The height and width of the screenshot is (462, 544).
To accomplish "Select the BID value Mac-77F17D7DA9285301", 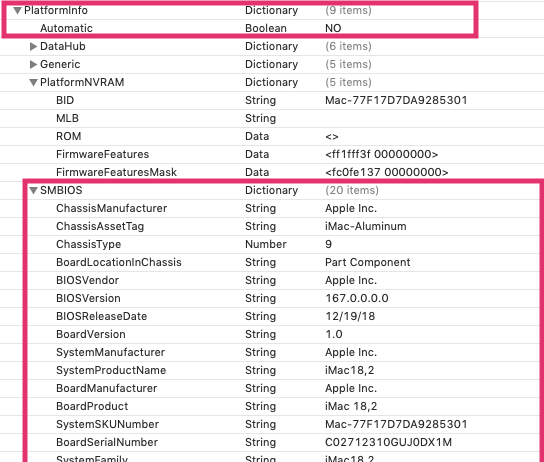I will coord(396,100).
